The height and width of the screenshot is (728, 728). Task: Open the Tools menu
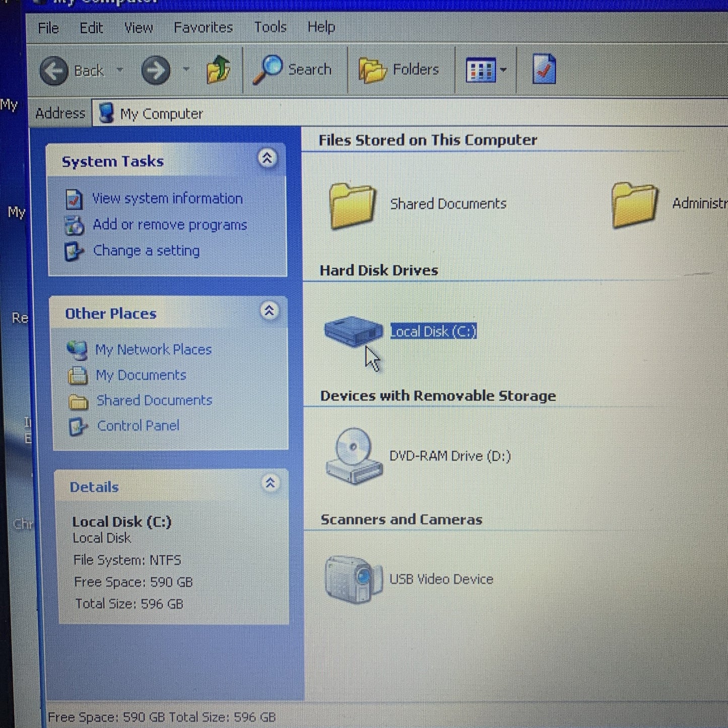(270, 27)
